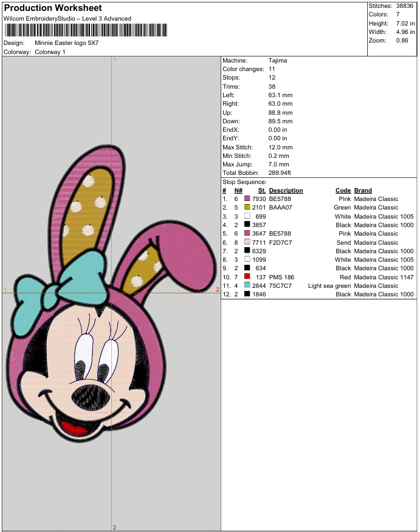Click the black swatch in stop row 12
This screenshot has height=532, width=420.
pyautogui.click(x=247, y=294)
